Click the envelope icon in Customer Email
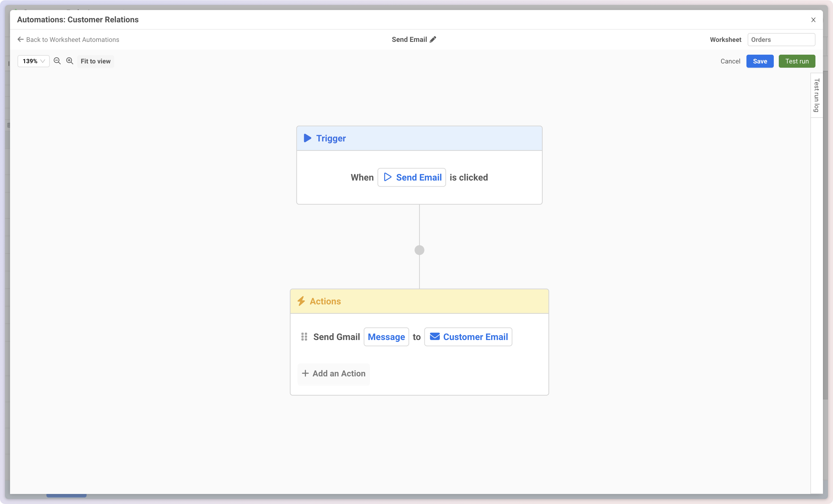Viewport: 833px width, 504px height. point(434,337)
